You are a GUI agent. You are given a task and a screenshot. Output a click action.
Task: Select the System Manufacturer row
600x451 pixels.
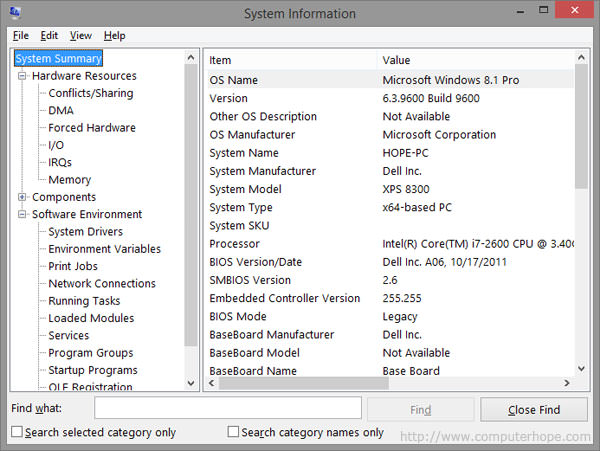390,171
